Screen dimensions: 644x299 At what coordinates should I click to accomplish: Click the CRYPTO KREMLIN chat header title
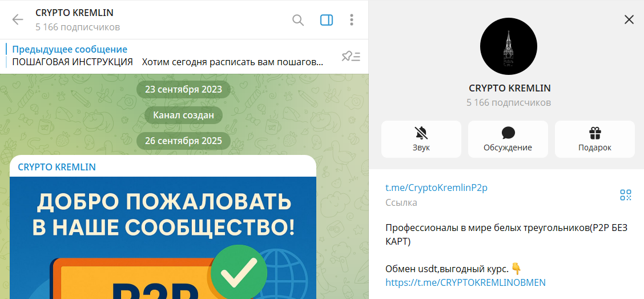point(74,13)
